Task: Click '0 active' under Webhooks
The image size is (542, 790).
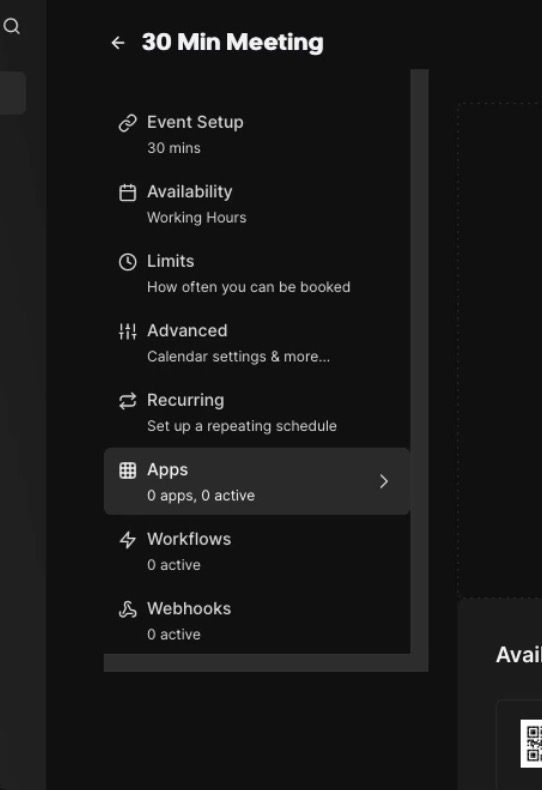Action: click(x=174, y=635)
